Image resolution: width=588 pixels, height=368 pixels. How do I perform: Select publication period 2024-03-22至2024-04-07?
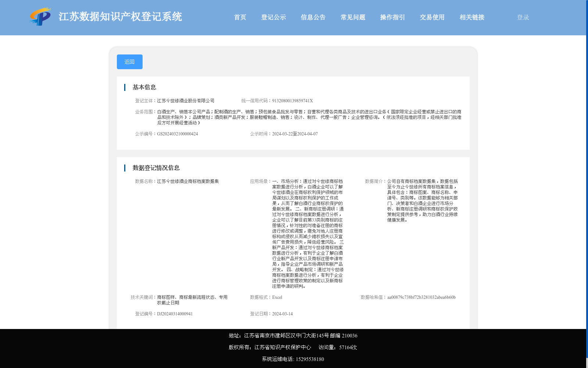295,134
